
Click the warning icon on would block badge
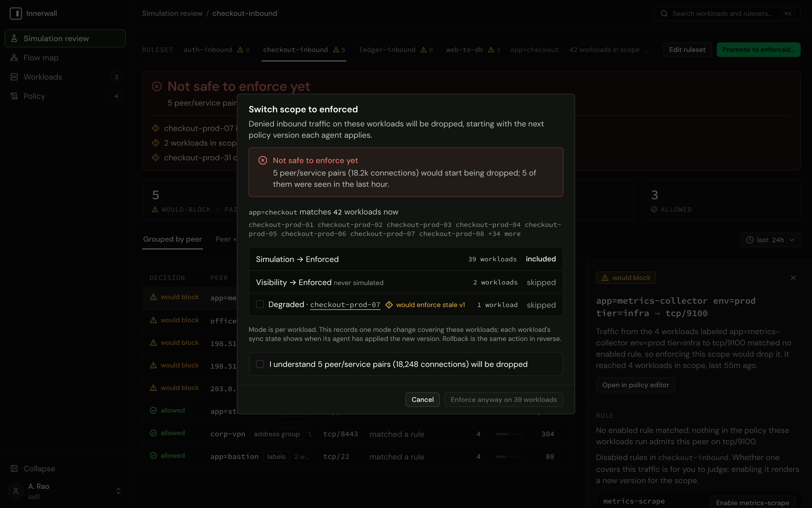click(x=605, y=278)
